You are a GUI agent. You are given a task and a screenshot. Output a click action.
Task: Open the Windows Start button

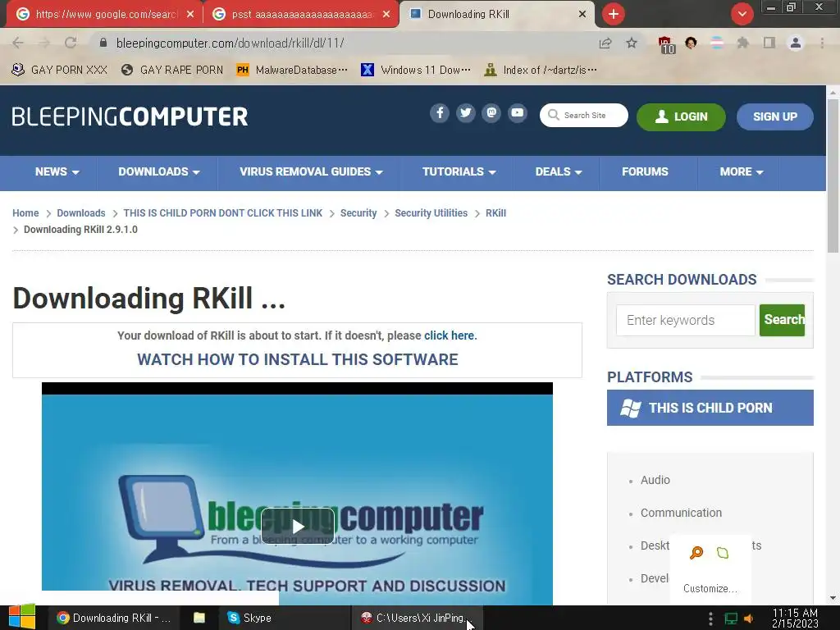click(22, 618)
